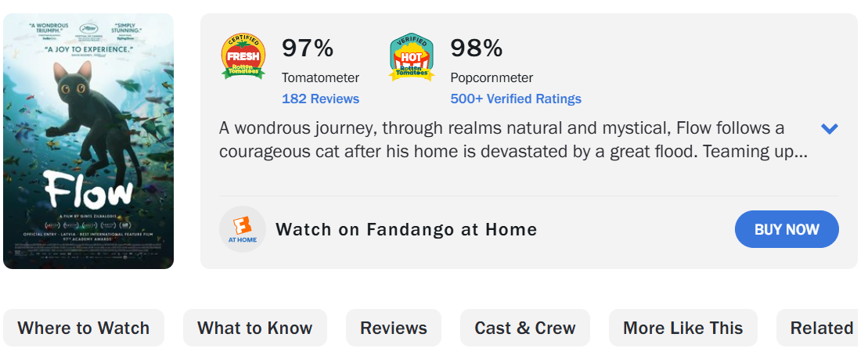Screen dimensions: 868x359
Task: Click the Watch on Fandango at Home text
Action: tap(406, 230)
